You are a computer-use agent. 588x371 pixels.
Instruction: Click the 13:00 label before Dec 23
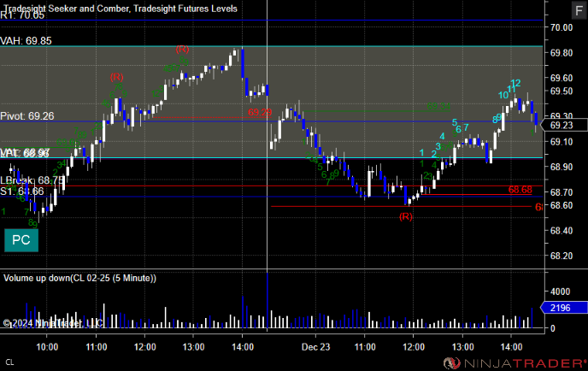click(193, 347)
